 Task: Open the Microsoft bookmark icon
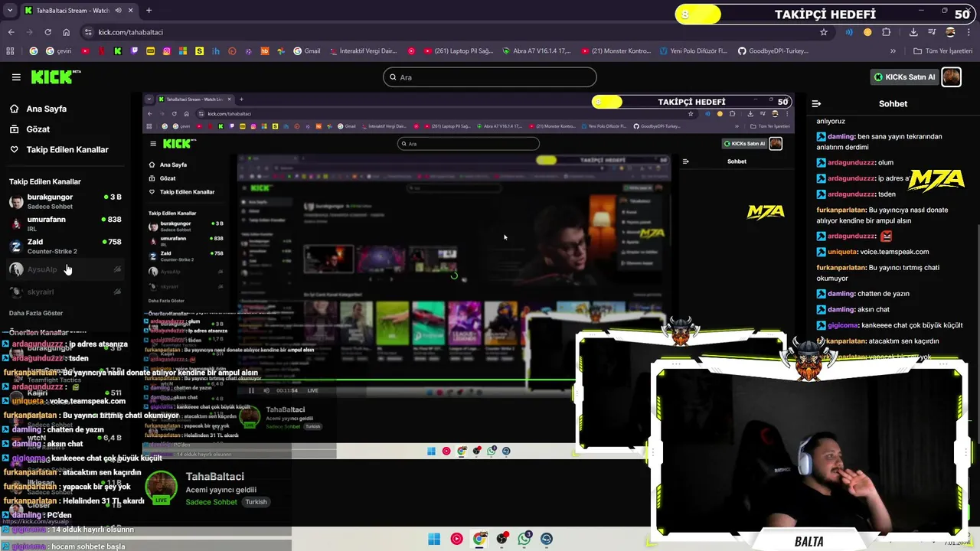(183, 51)
